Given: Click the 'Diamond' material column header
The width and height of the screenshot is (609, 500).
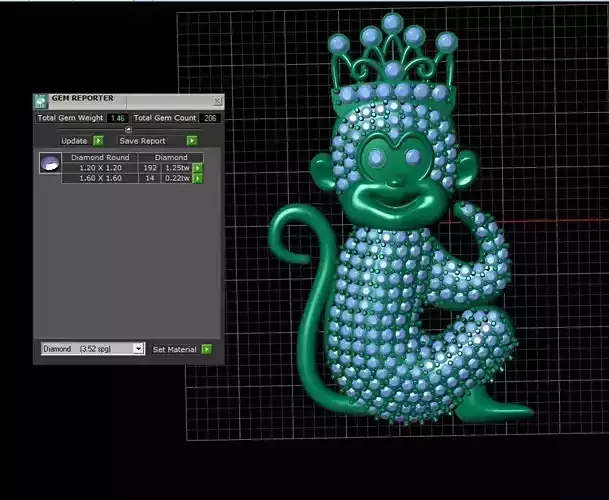Looking at the screenshot, I should click(171, 157).
